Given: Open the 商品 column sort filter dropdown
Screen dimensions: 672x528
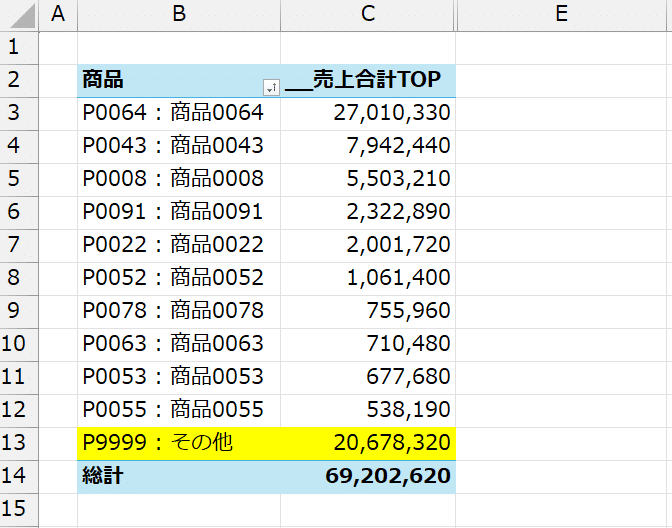Looking at the screenshot, I should pos(271,87).
